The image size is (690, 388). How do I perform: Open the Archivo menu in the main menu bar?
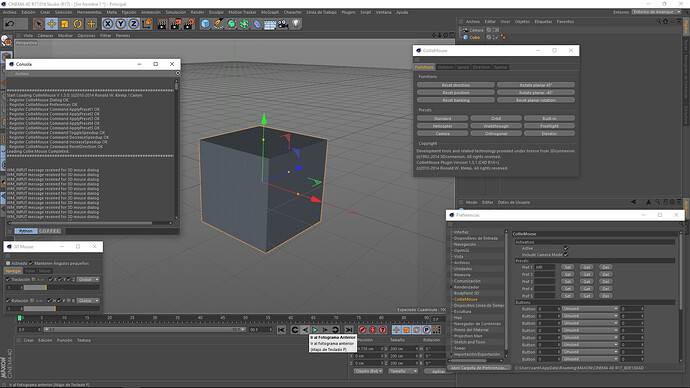point(10,12)
